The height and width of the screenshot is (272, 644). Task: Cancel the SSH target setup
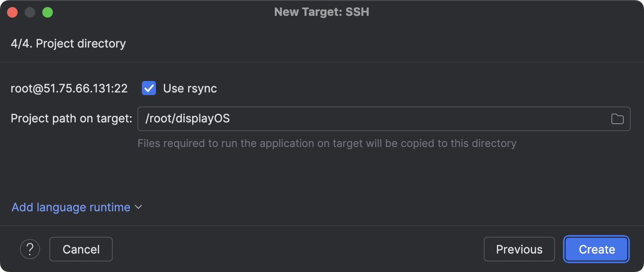81,249
